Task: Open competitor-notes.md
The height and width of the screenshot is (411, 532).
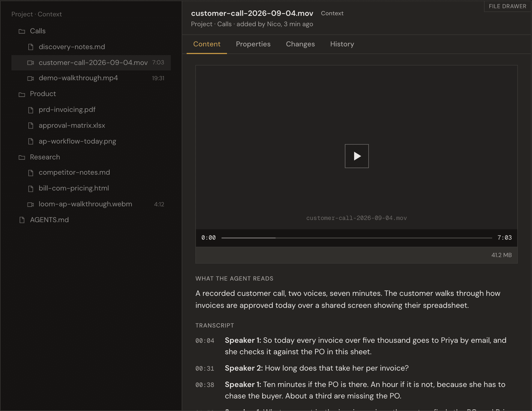Action: tap(91, 172)
